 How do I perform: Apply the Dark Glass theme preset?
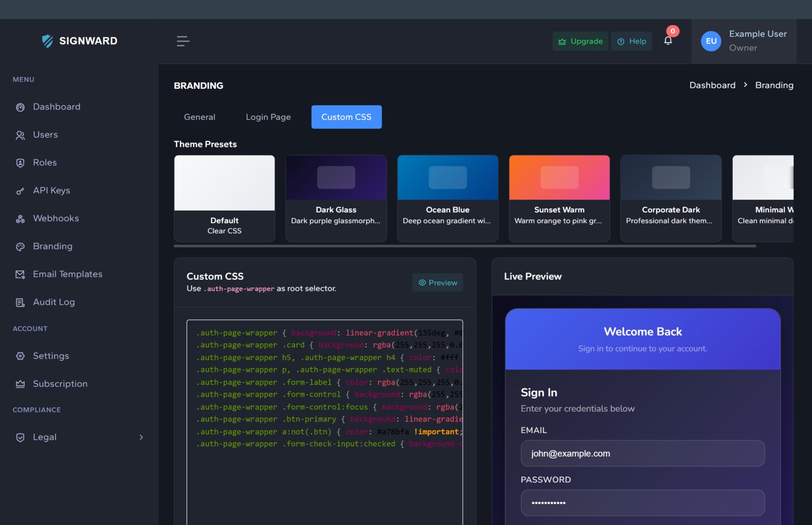click(x=336, y=198)
